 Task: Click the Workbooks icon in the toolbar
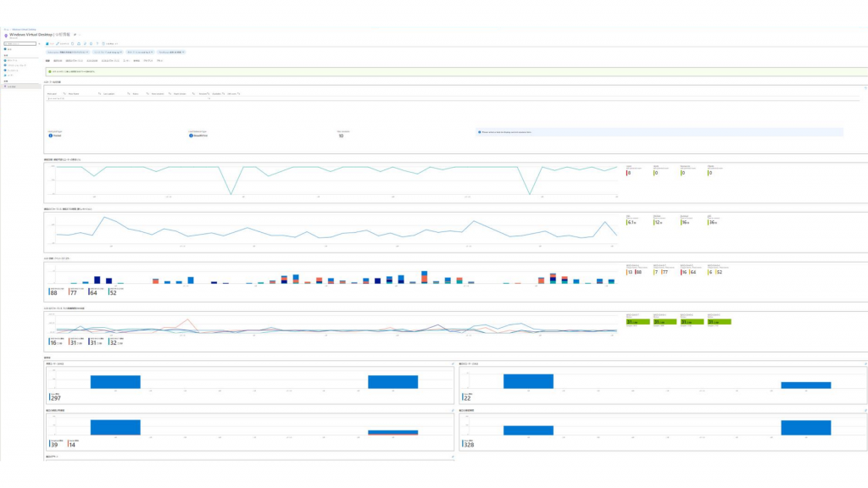click(x=47, y=42)
